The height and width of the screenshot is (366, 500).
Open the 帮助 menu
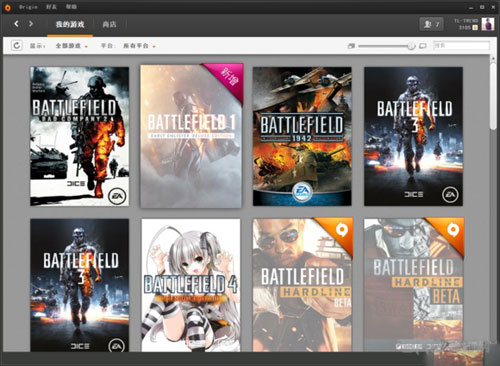tap(71, 7)
